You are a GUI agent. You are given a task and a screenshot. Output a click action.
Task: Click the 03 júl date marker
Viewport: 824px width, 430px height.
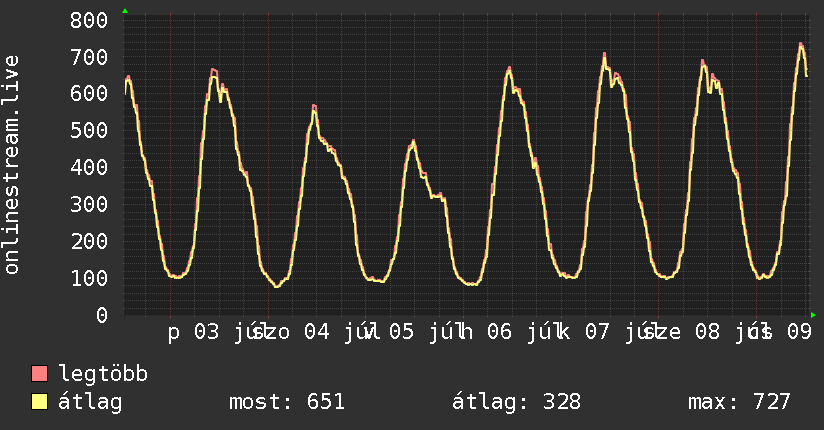(x=228, y=332)
